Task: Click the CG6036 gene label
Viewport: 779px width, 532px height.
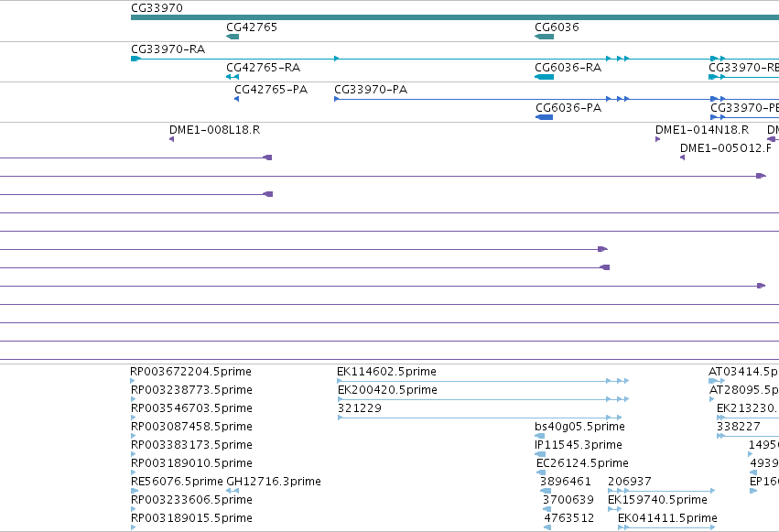Action: point(557,27)
